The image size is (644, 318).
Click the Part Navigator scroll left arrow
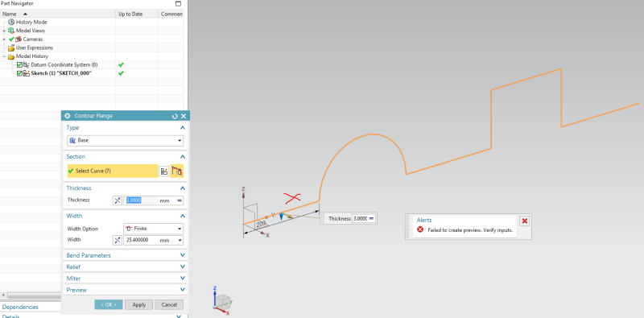click(x=3, y=295)
